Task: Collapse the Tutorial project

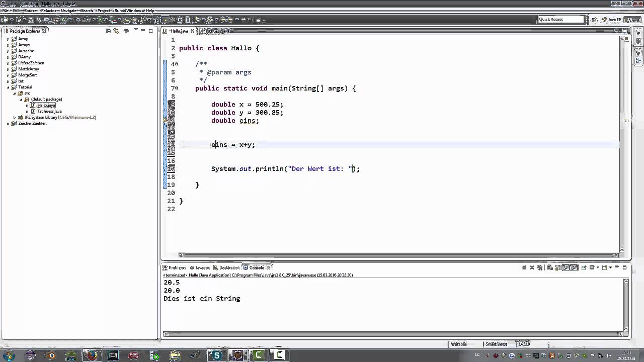Action: (x=8, y=87)
